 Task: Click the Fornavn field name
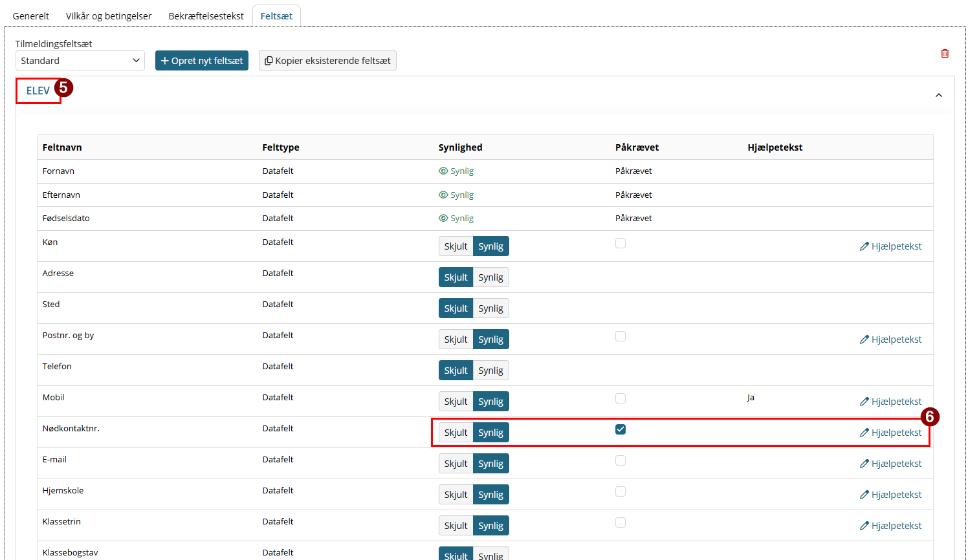pyautogui.click(x=58, y=171)
